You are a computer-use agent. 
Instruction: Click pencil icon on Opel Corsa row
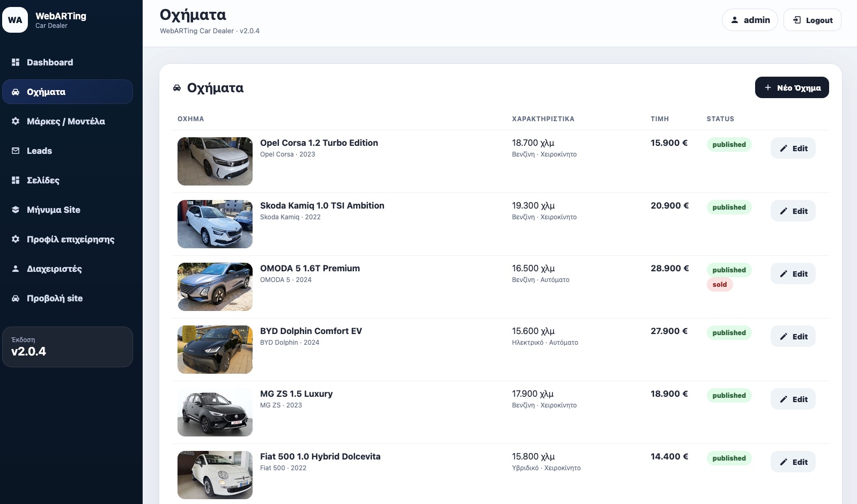pyautogui.click(x=784, y=149)
